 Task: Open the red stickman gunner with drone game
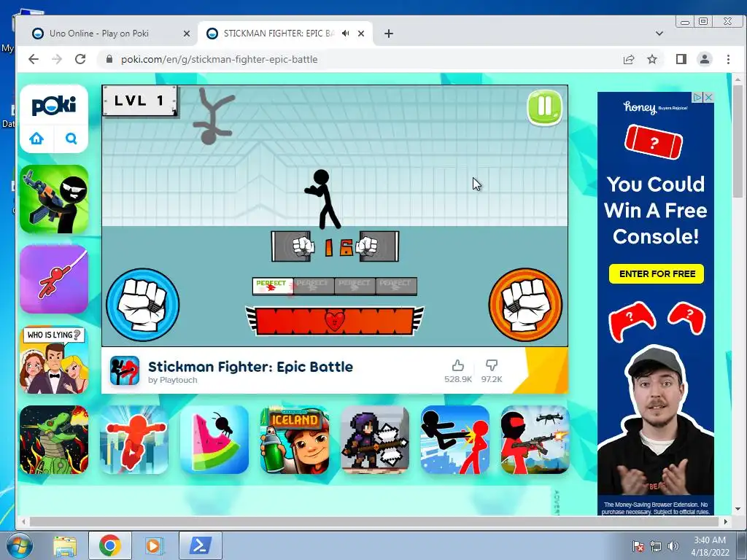click(x=535, y=440)
